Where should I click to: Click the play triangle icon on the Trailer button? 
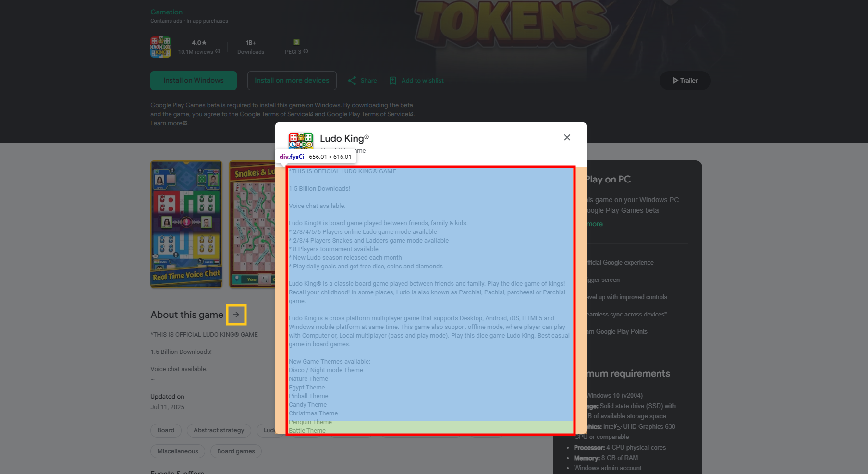[x=675, y=80]
